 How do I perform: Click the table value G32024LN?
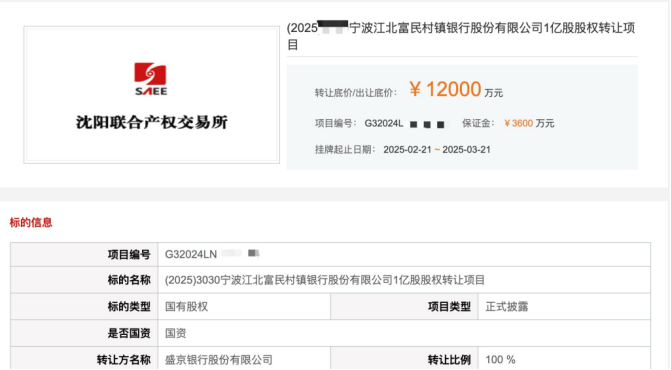191,255
